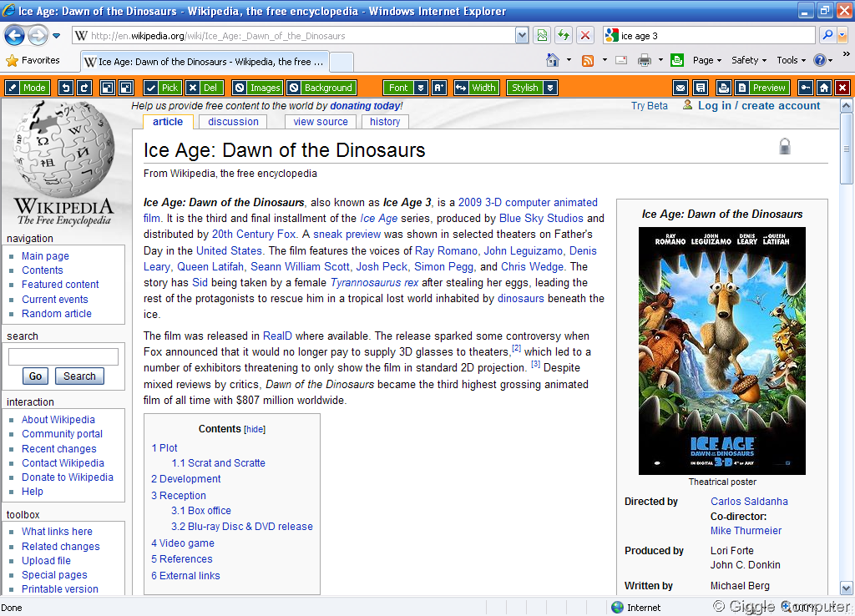The height and width of the screenshot is (616, 855).
Task: Click the redo arrow in the orange toolbar
Action: (x=84, y=88)
